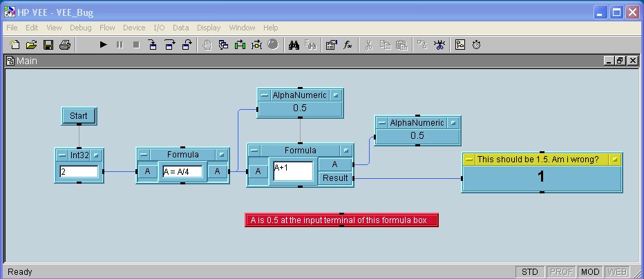Minimize the yellow display object to icon
644x279 pixels.
pos(614,159)
